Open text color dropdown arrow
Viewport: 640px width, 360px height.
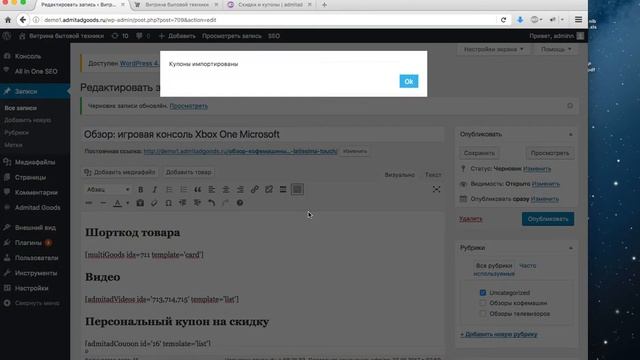coord(127,203)
